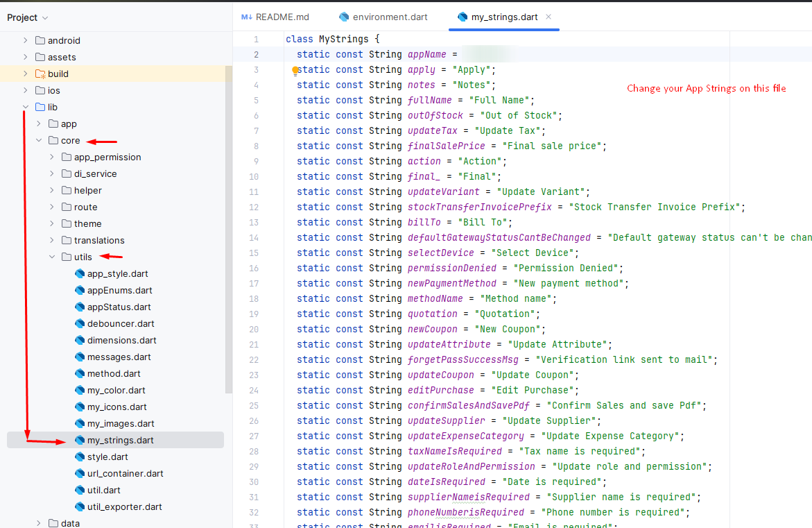Click the Dart file icon beside my_color.dart
The width and height of the screenshot is (812, 528).
pos(80,390)
